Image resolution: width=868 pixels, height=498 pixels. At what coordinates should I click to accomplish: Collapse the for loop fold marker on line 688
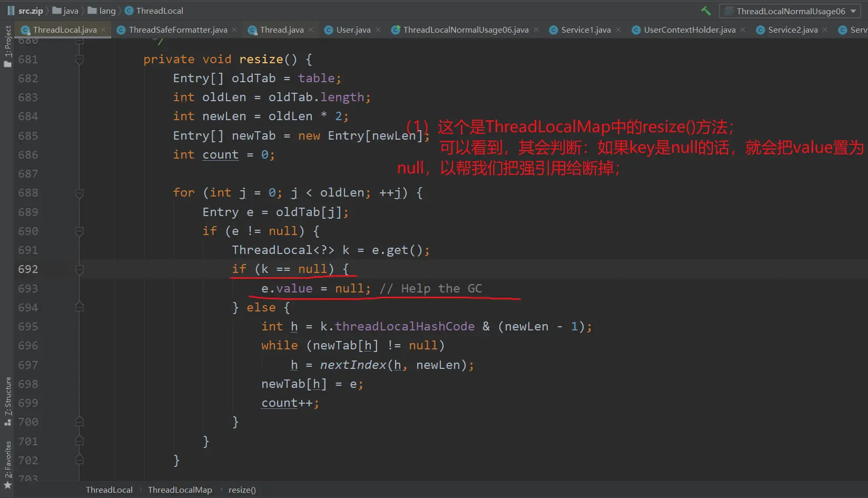[x=80, y=193]
